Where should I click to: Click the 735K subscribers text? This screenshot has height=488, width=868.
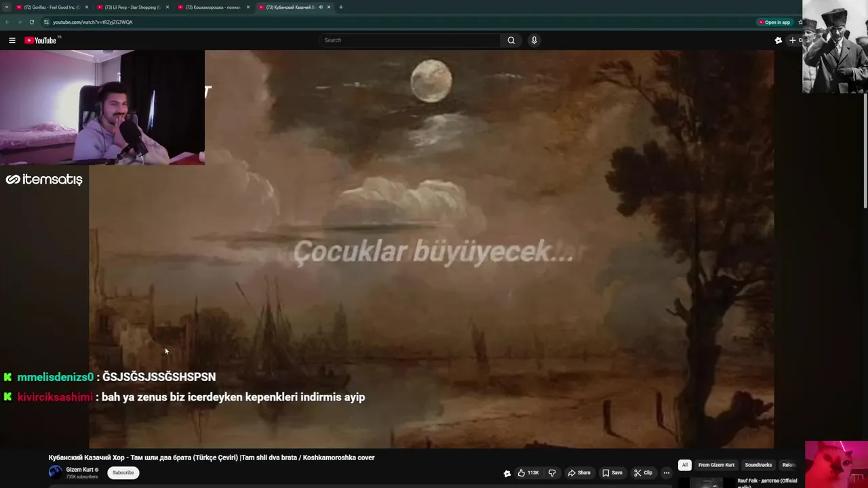(x=82, y=477)
